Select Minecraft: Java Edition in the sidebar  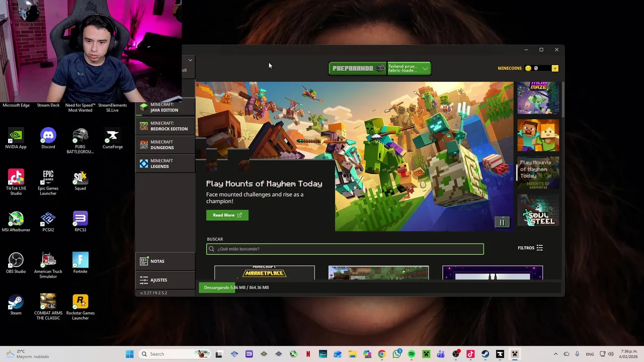(165, 107)
